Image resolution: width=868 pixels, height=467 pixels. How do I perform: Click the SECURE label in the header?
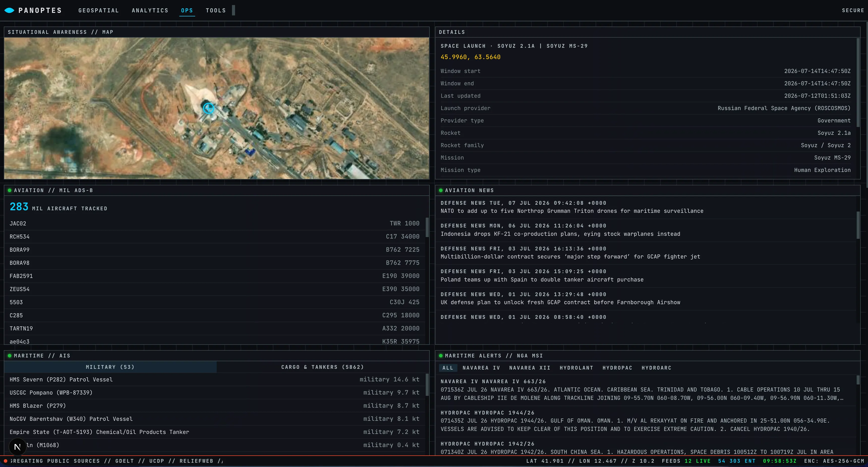pyautogui.click(x=853, y=10)
